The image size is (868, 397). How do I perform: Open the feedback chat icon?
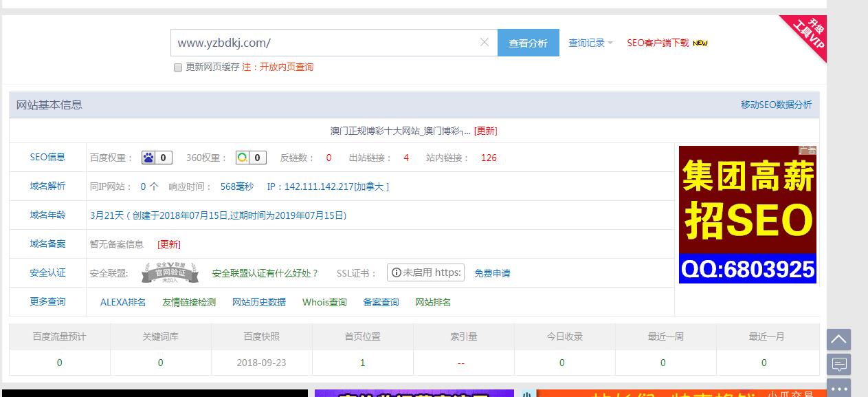point(838,364)
